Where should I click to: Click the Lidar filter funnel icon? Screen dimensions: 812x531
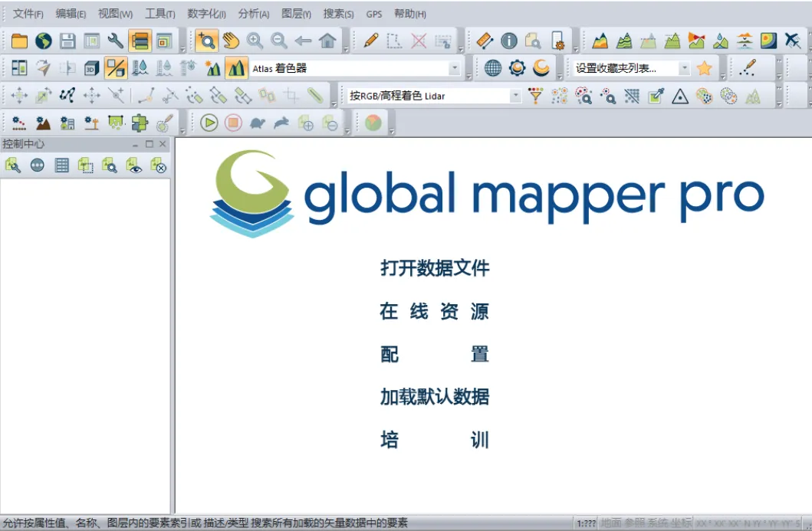tap(535, 96)
